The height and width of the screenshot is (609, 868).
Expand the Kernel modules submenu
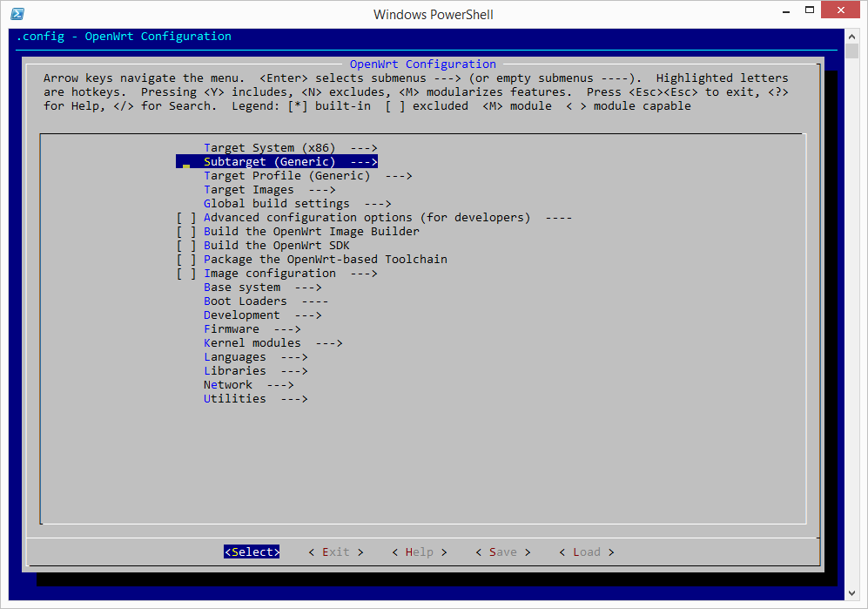point(273,343)
